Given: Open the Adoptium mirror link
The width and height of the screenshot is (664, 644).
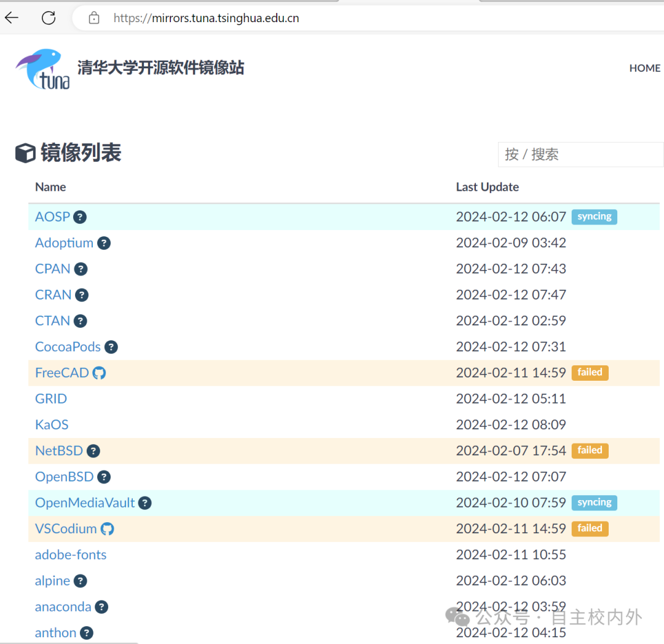Looking at the screenshot, I should [64, 243].
